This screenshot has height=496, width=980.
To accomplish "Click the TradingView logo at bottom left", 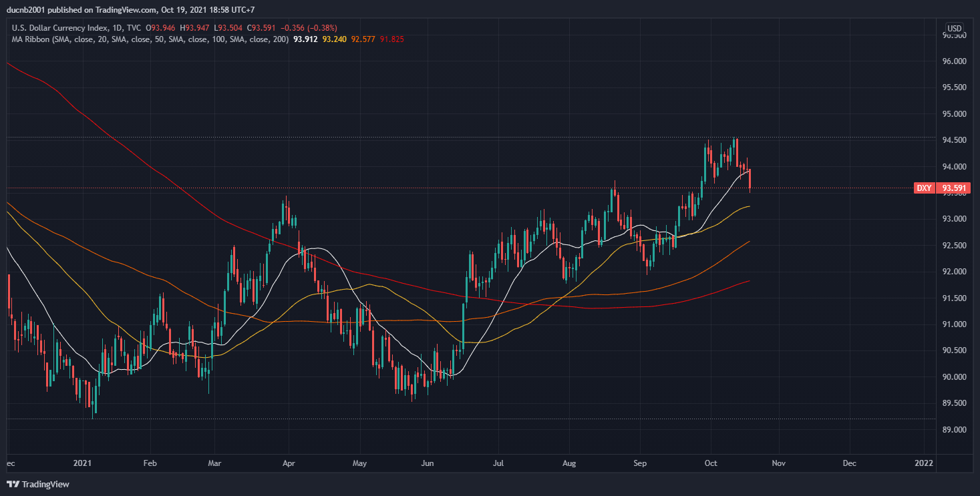I will pos(38,484).
